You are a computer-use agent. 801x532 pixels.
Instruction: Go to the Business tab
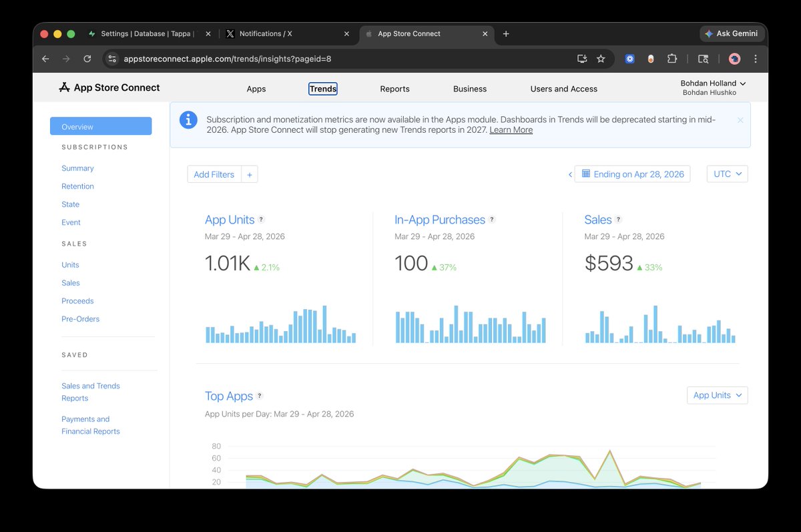point(470,89)
